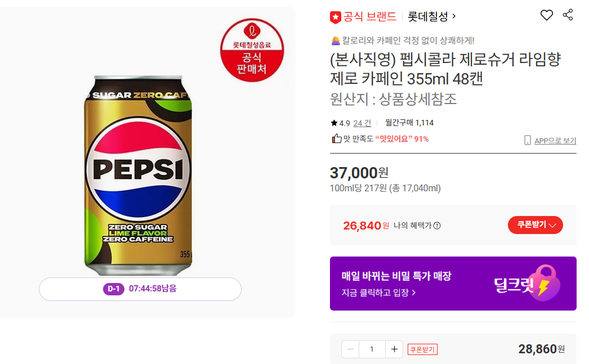Click the APP으로 보기 link
The height and width of the screenshot is (364, 589).
pyautogui.click(x=555, y=140)
